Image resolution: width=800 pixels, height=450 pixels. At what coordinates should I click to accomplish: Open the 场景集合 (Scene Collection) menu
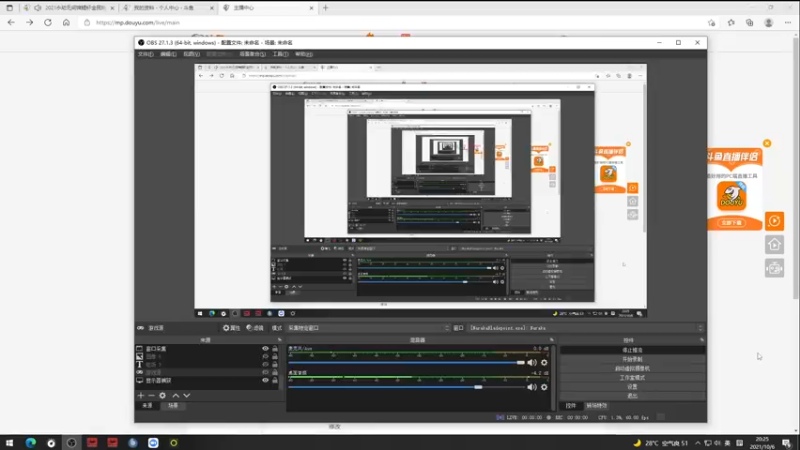click(x=253, y=54)
